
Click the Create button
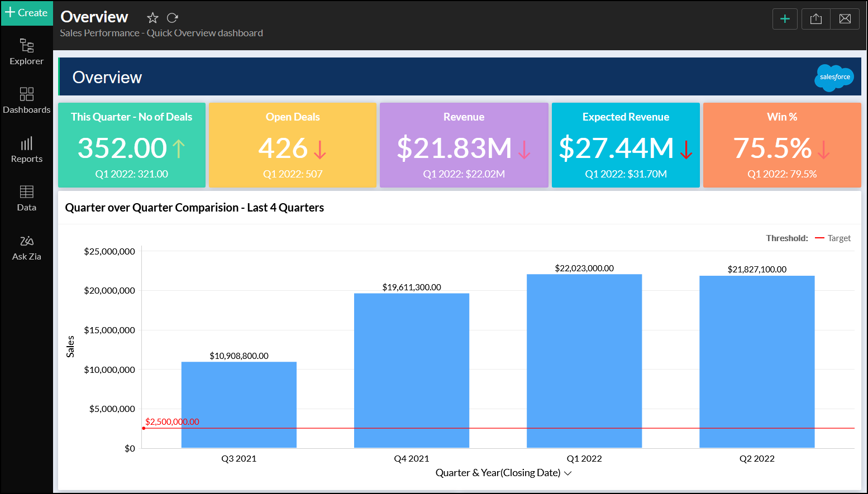tap(26, 13)
